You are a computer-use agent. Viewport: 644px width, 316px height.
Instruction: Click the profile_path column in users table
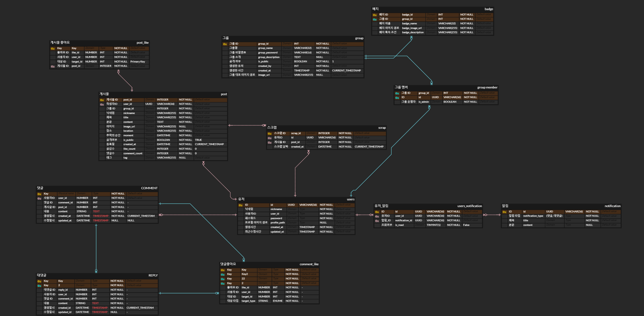(x=278, y=223)
